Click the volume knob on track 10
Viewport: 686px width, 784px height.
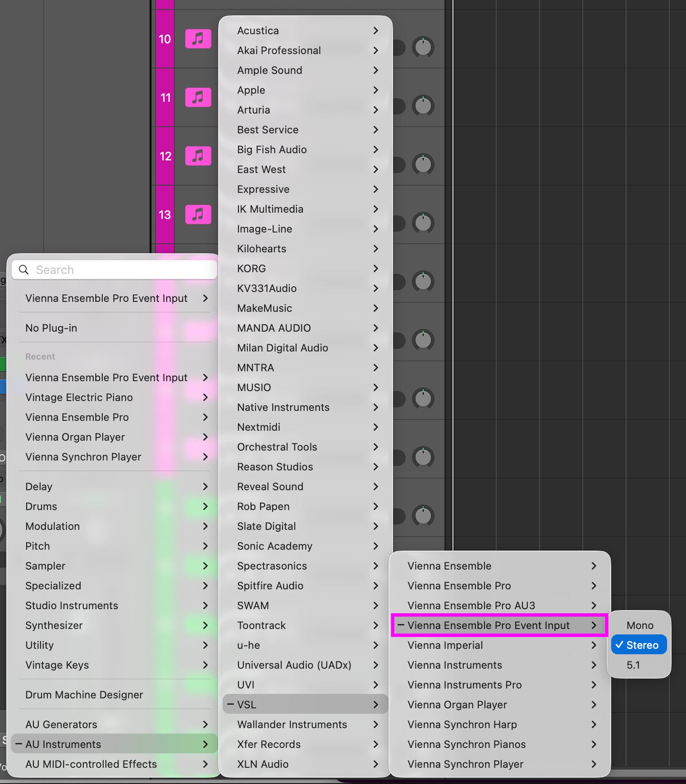pyautogui.click(x=423, y=47)
